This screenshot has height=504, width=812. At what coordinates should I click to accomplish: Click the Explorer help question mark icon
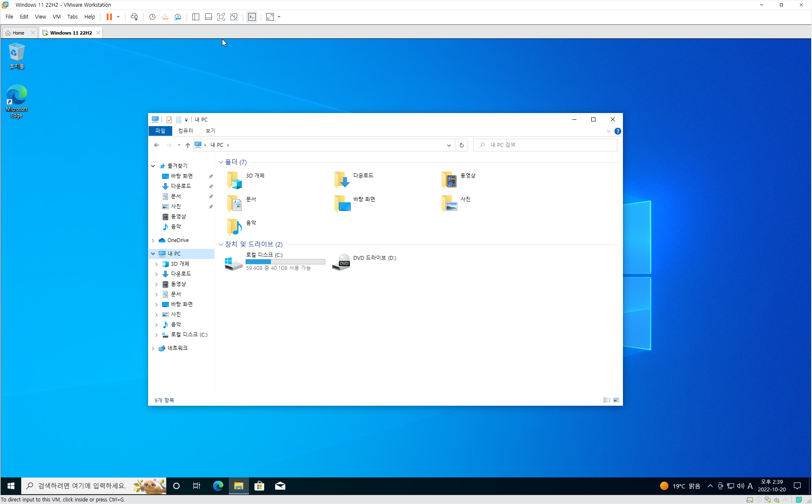click(x=617, y=131)
